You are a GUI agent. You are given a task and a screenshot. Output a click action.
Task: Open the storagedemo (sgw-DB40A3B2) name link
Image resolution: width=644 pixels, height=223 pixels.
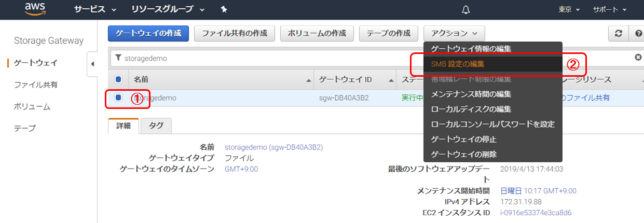click(x=273, y=147)
